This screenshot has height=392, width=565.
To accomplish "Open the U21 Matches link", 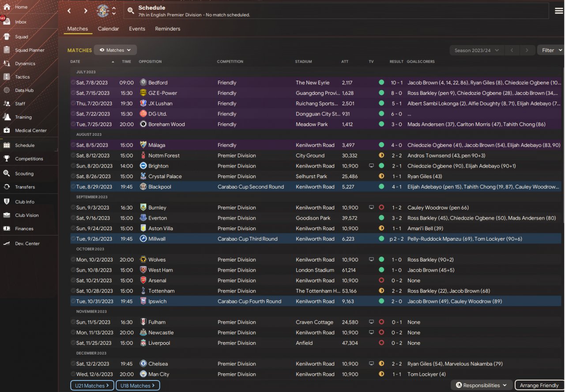I will [x=92, y=385].
